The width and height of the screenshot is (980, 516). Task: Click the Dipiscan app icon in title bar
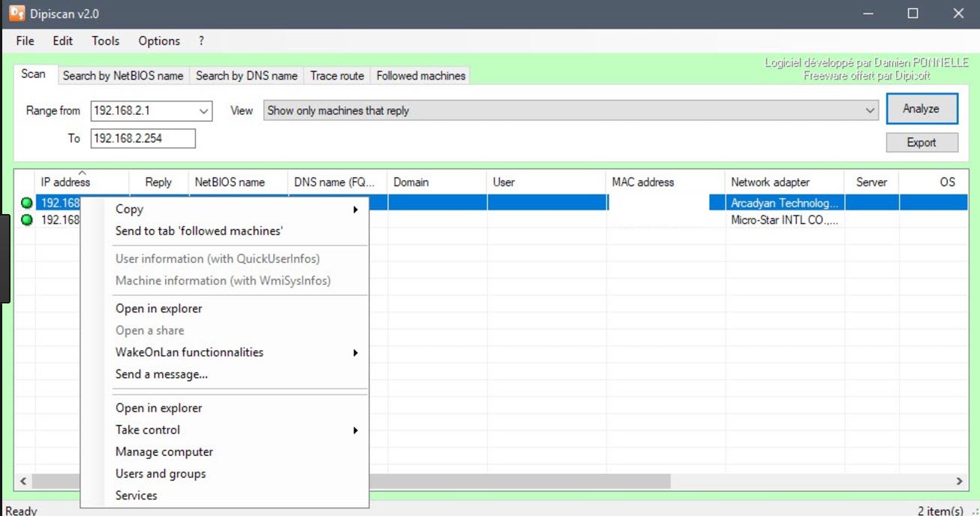[17, 14]
